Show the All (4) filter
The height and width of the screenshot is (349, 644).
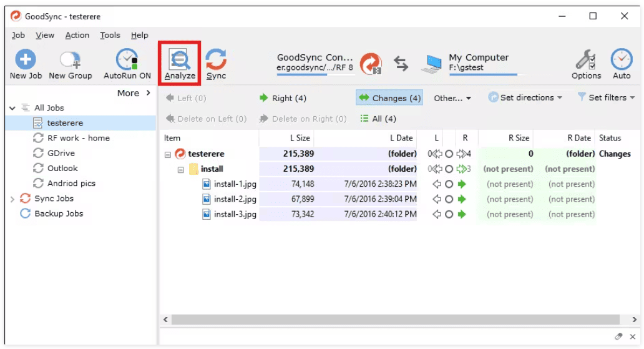tap(378, 119)
